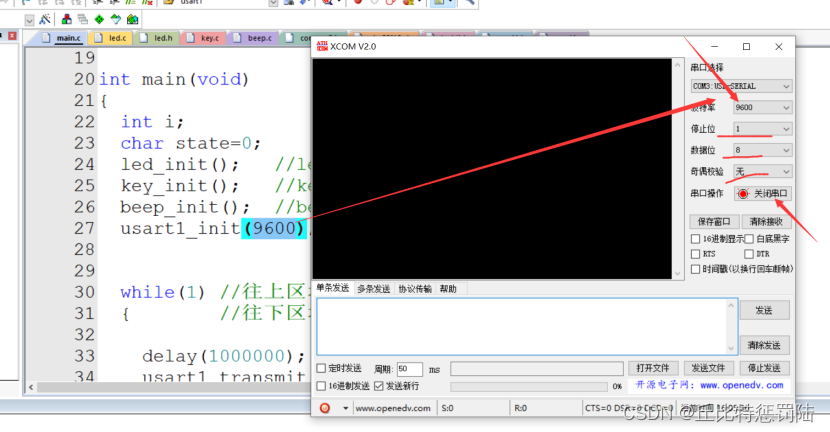Click the teal funnel-shaped icon in Keil toolbar

(x=115, y=20)
